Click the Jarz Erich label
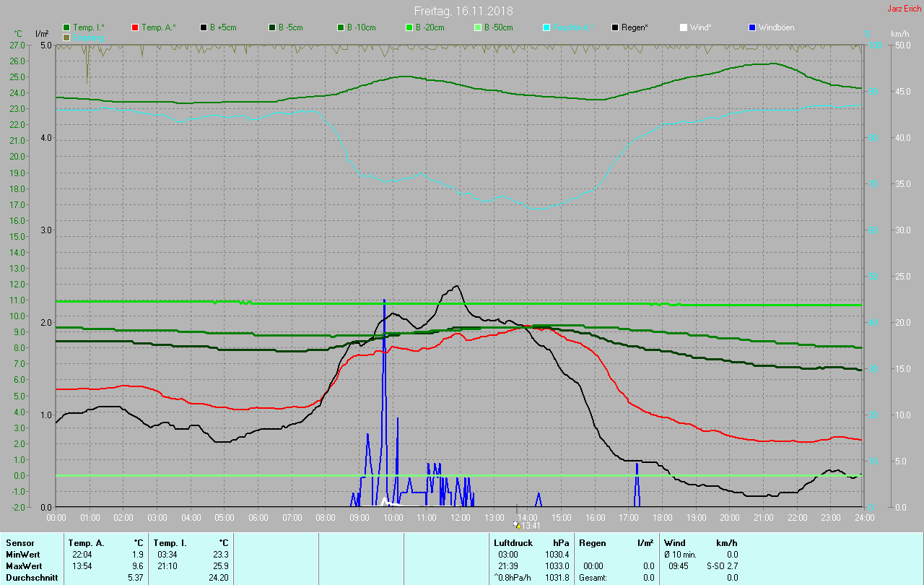The width and height of the screenshot is (924, 585). coord(904,9)
